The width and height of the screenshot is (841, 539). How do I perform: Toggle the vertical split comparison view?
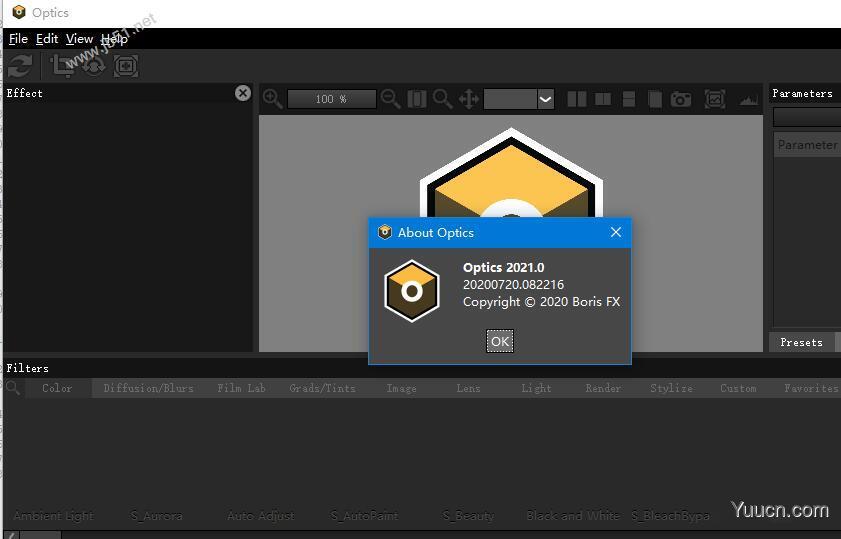(x=603, y=99)
